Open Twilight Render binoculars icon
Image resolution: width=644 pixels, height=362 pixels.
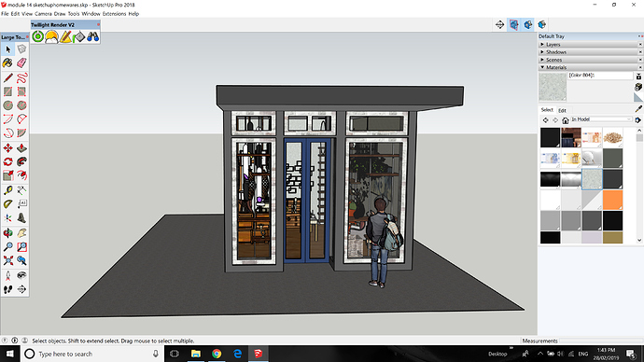pos(92,36)
